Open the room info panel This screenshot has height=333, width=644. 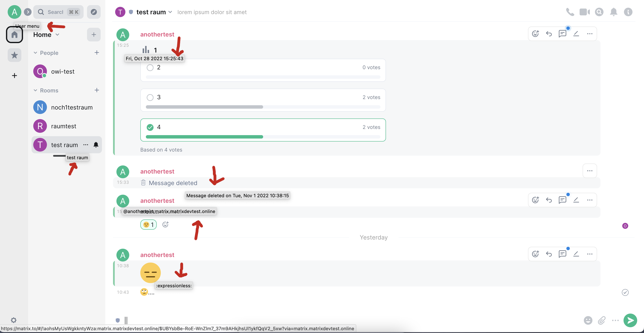click(628, 12)
